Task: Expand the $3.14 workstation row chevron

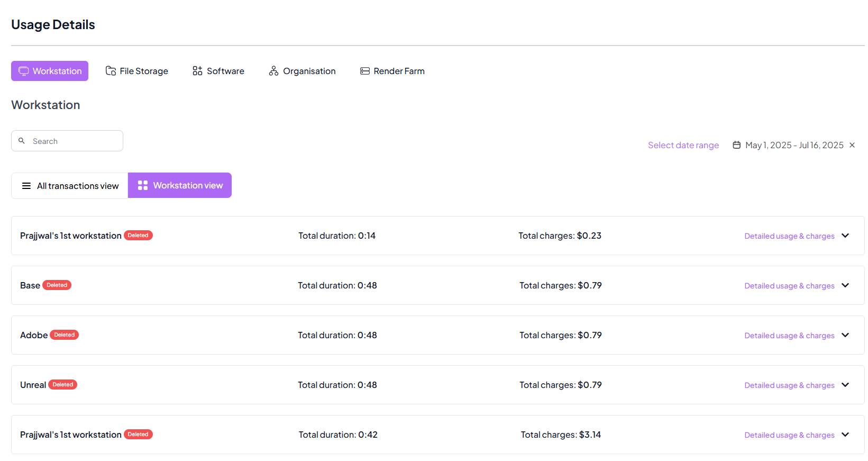Action: click(x=845, y=435)
